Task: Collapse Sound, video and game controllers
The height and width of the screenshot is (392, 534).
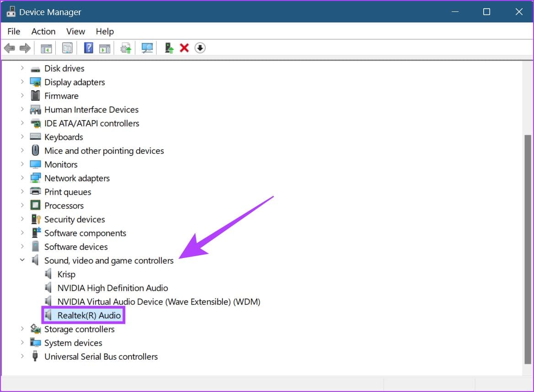Action: 22,260
